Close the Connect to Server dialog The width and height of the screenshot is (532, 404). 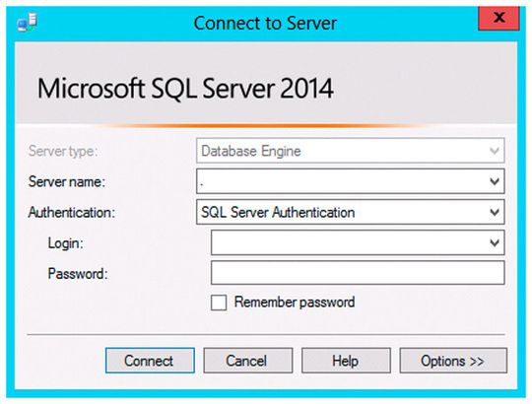pos(499,18)
